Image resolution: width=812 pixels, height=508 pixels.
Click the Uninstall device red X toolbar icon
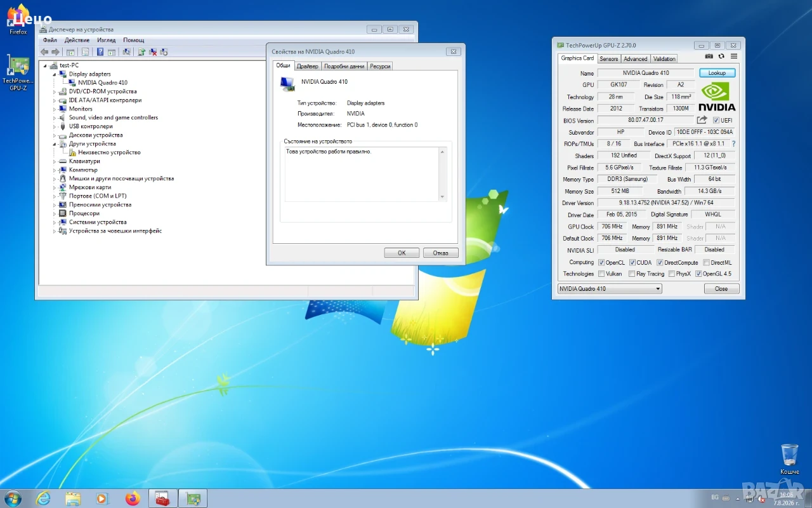(153, 52)
